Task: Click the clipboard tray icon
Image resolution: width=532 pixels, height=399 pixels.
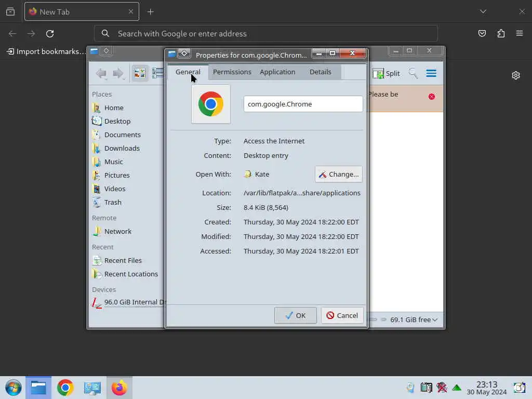Action: pos(426,388)
